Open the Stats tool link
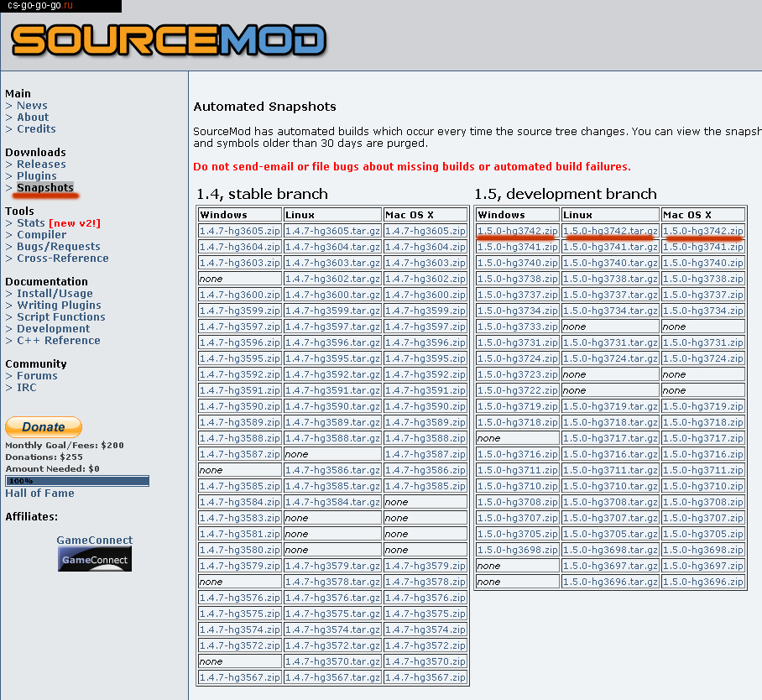The width and height of the screenshot is (762, 700). (x=30, y=223)
